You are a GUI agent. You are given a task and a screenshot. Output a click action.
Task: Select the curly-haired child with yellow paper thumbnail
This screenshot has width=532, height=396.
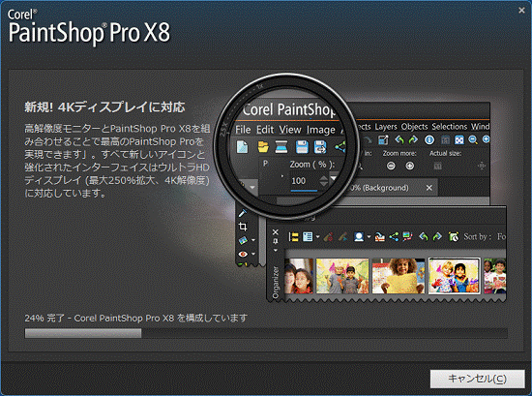pyautogui.click(x=399, y=276)
